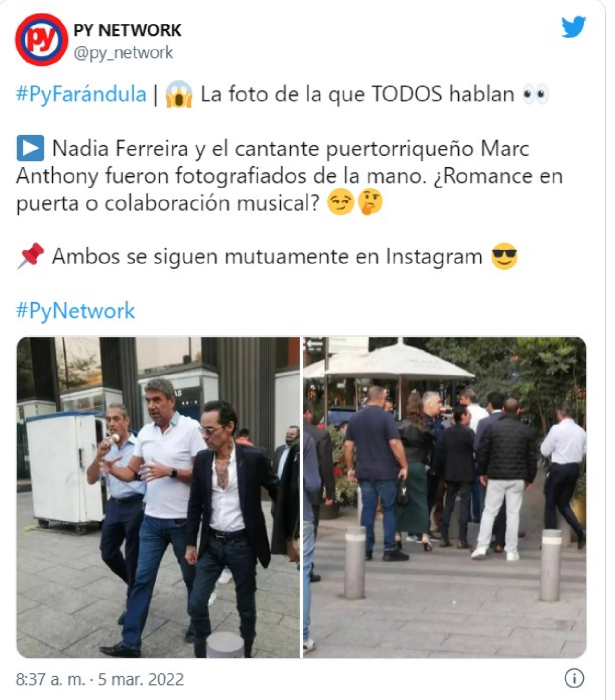Click the sunglasses face emoji
Image resolution: width=615 pixels, height=700 pixels.
pyautogui.click(x=504, y=256)
